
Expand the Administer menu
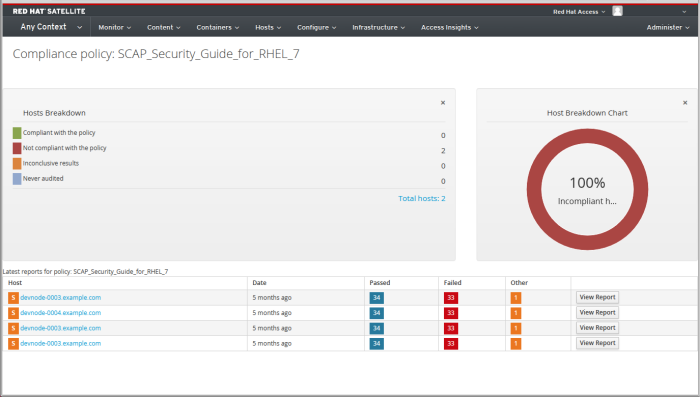(x=668, y=27)
